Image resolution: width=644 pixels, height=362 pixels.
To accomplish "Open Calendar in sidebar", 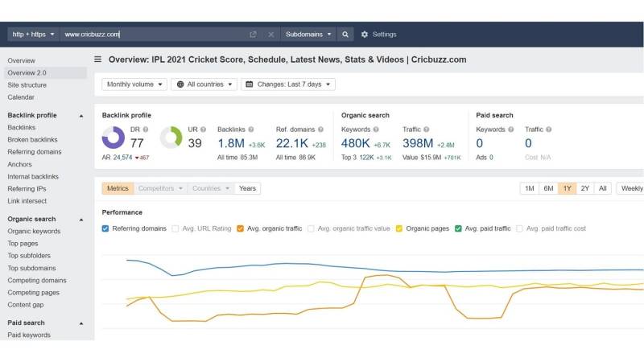I will [21, 97].
